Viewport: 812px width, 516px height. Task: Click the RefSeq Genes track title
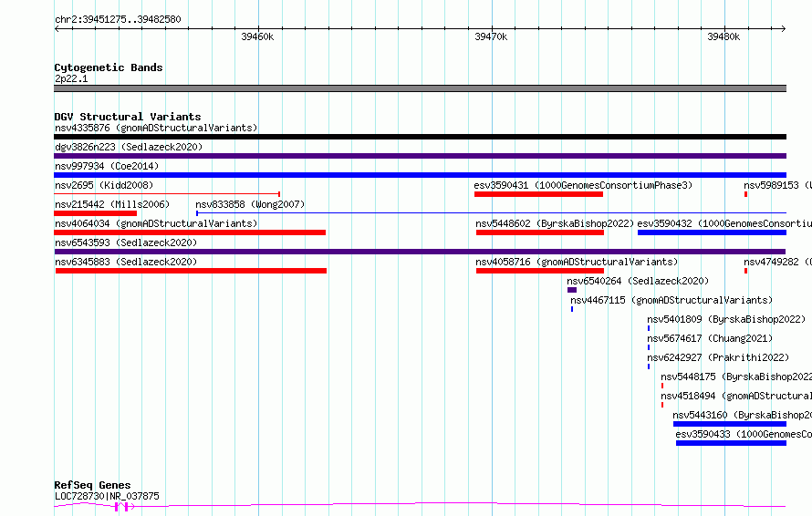pyautogui.click(x=92, y=486)
